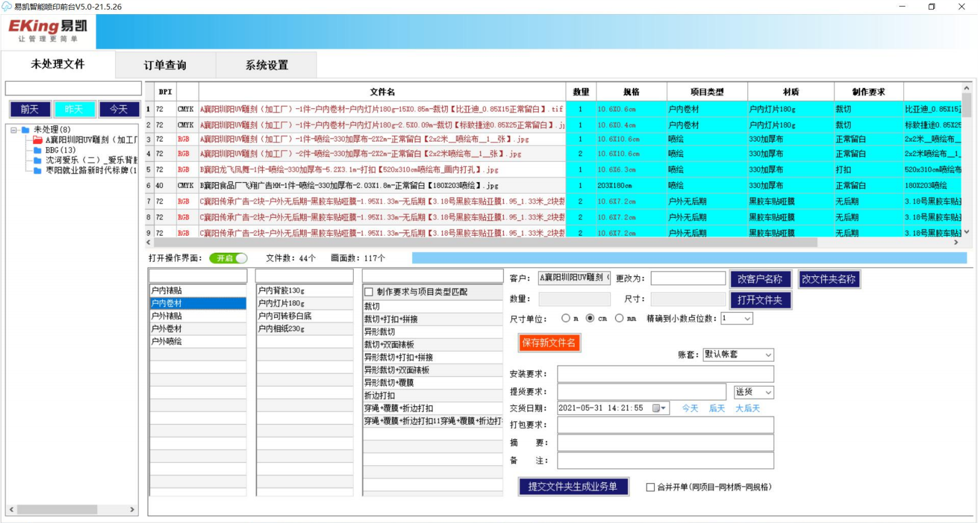The height and width of the screenshot is (523, 980).
Task: Click the 提交文件夹生成业务单 button
Action: (x=573, y=487)
